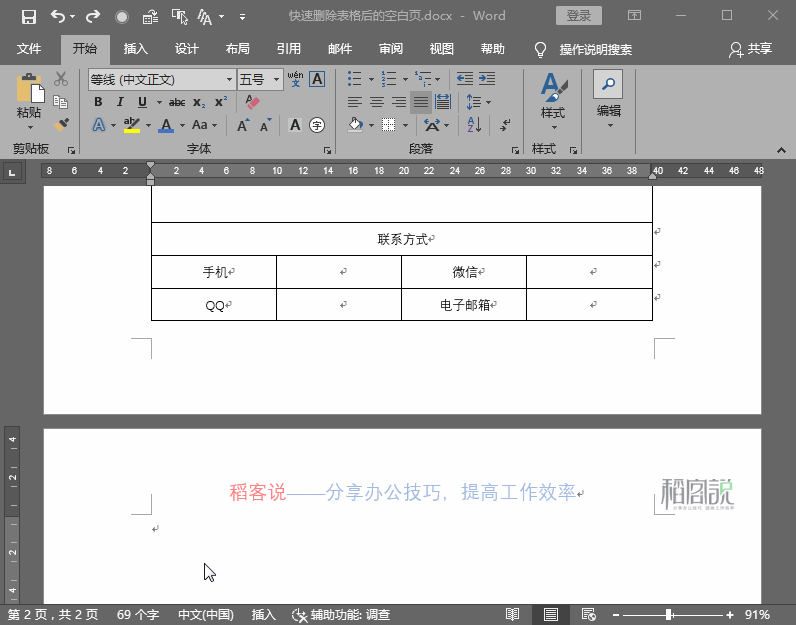Open the 文件 File tab
Screen dimensions: 796x625
pos(28,49)
